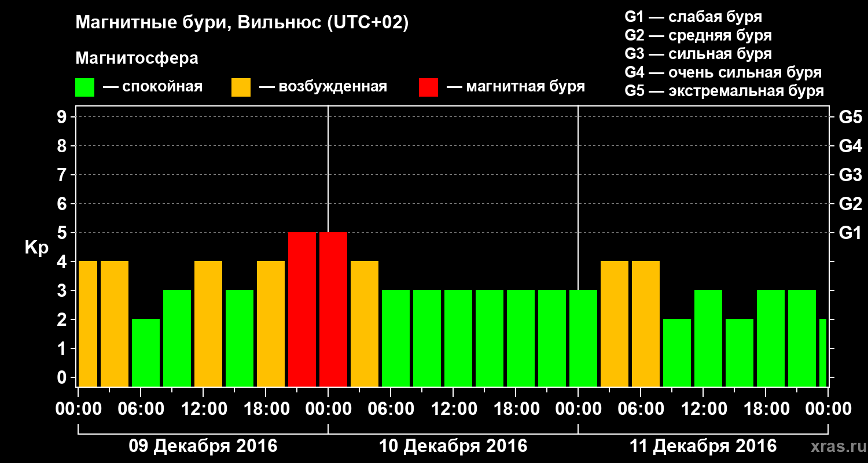Click the right-axis 'G5' tick label
Image resolution: width=868 pixels, height=463 pixels.
[850, 117]
